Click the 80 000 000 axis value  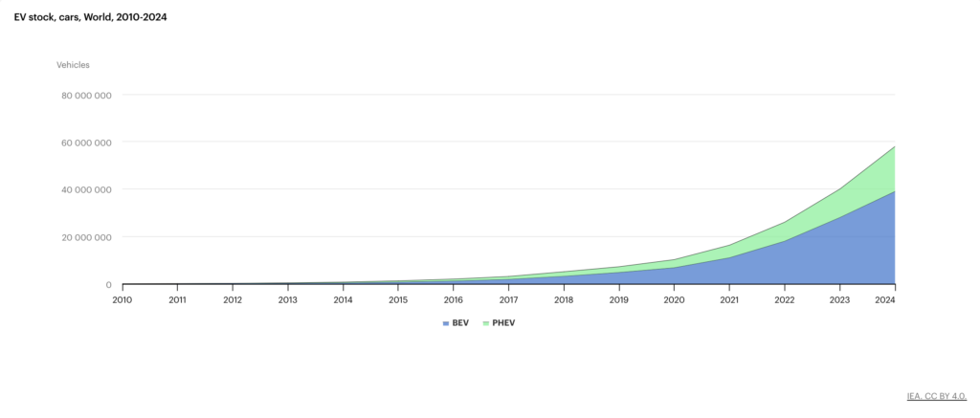[84, 95]
